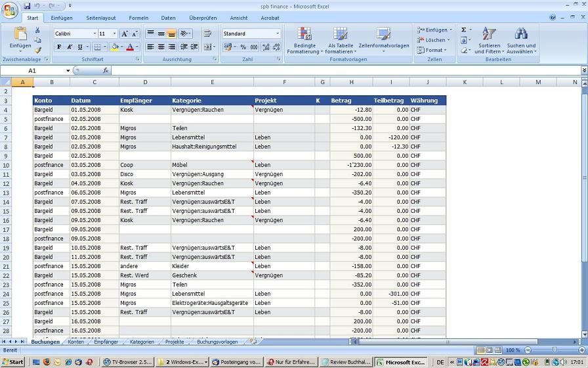This screenshot has width=588, height=368.
Task: Toggle underline formatting (U)
Action: click(x=80, y=47)
